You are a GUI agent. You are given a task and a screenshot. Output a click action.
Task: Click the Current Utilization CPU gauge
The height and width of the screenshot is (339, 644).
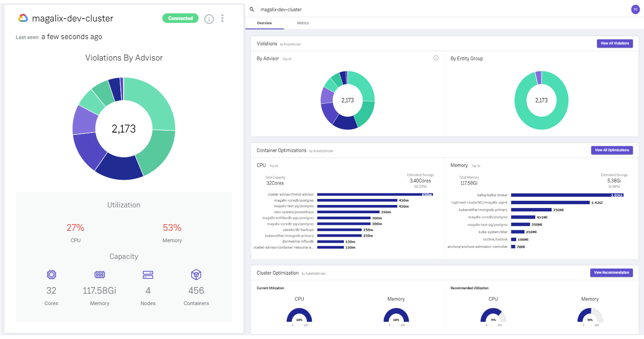(299, 316)
